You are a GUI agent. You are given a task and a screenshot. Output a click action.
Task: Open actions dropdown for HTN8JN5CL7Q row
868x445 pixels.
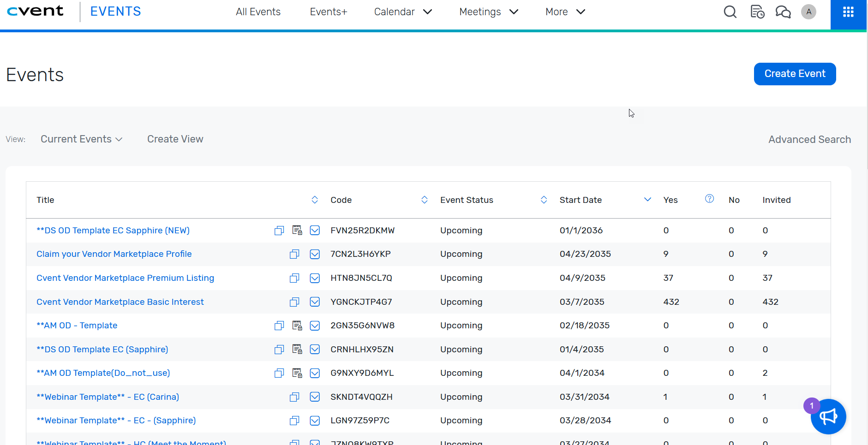click(x=315, y=278)
